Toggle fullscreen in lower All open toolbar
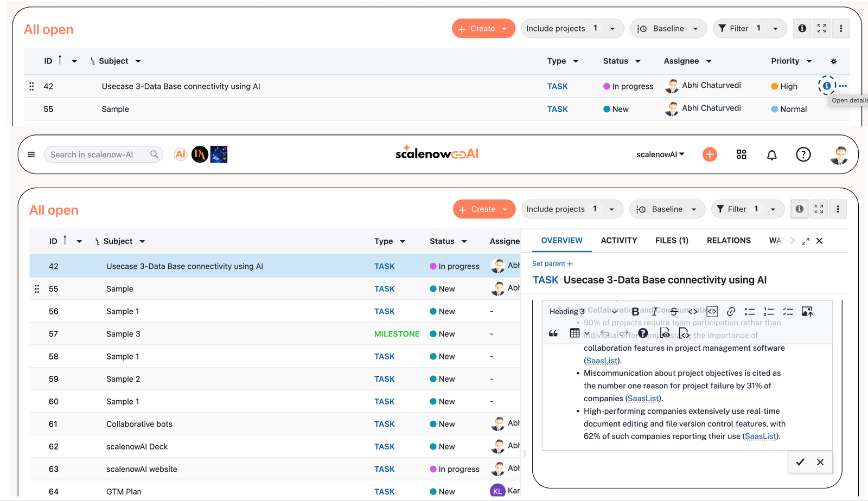Viewport: 868px width, 501px height. 819,209
